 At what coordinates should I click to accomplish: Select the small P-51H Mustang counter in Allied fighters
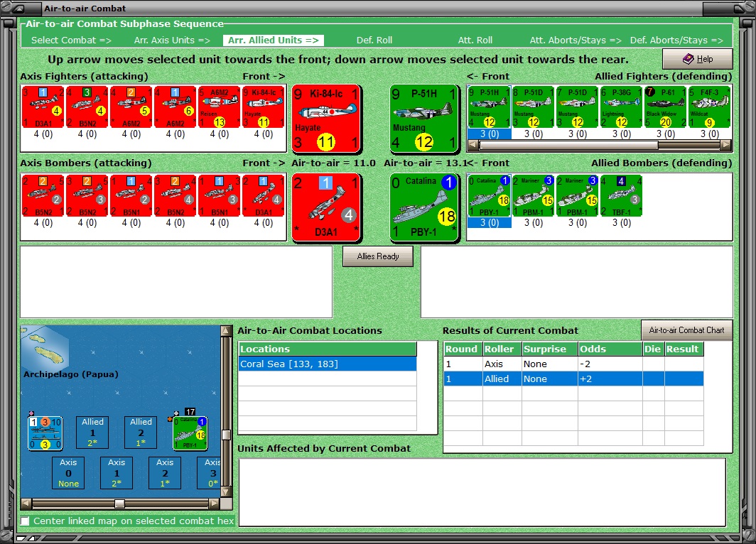pos(490,107)
